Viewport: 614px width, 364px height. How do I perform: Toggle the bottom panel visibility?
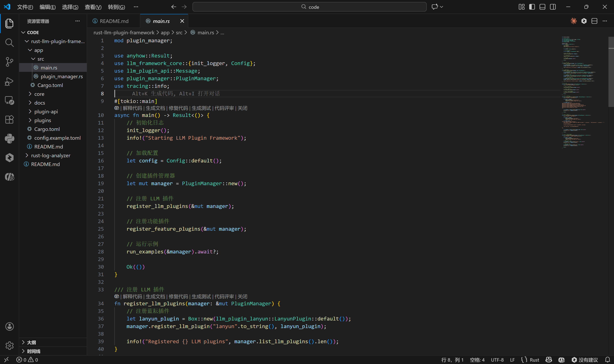coord(542,7)
